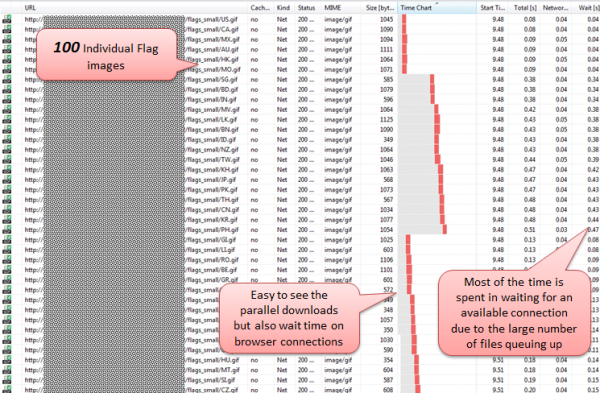Click the Total [s] column header
Image resolution: width=600 pixels, height=393 pixels.
click(x=524, y=8)
